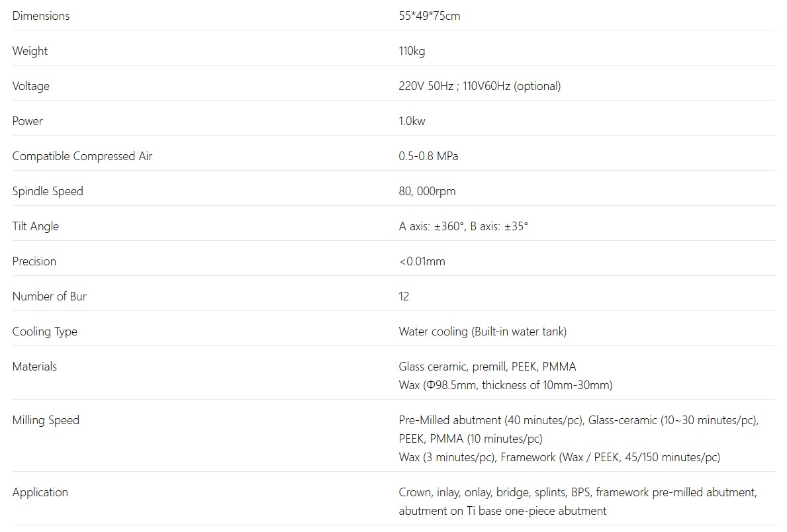Viewport: 787px width, 532px height.
Task: Click the Application row label
Action: click(40, 492)
